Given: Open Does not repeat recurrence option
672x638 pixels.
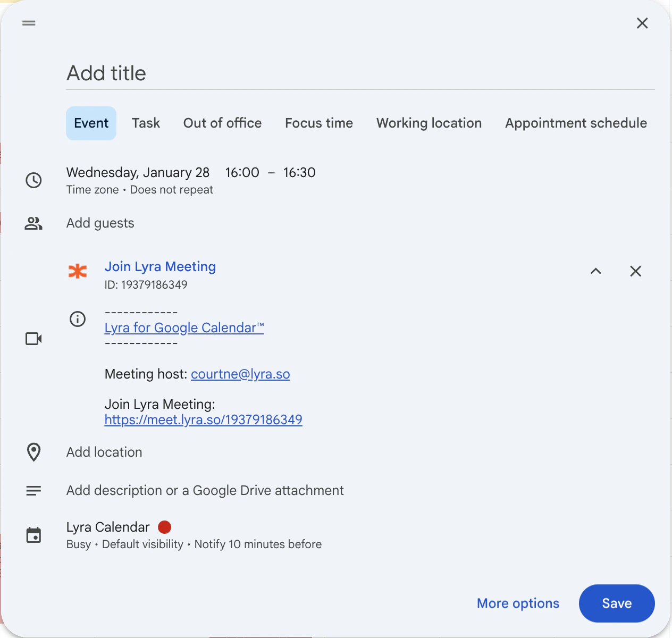Looking at the screenshot, I should (x=171, y=190).
